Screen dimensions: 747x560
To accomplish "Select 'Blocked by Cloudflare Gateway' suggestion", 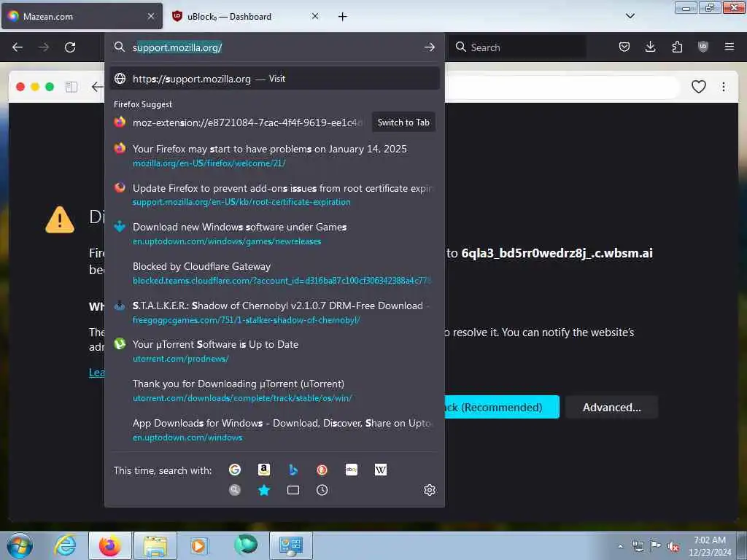I will click(274, 273).
